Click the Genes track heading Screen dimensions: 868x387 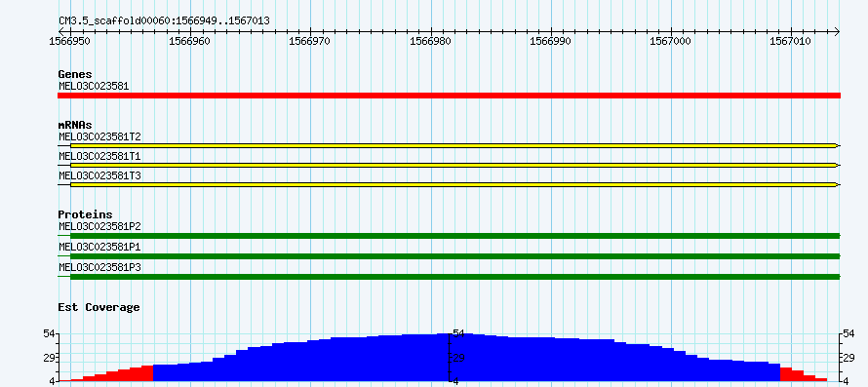point(75,74)
